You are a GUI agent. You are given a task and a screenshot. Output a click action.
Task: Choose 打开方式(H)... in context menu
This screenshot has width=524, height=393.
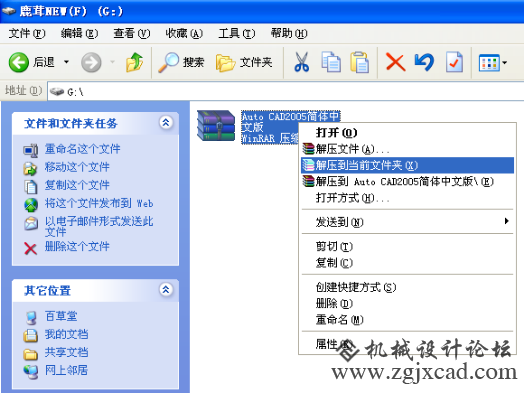tap(407, 198)
